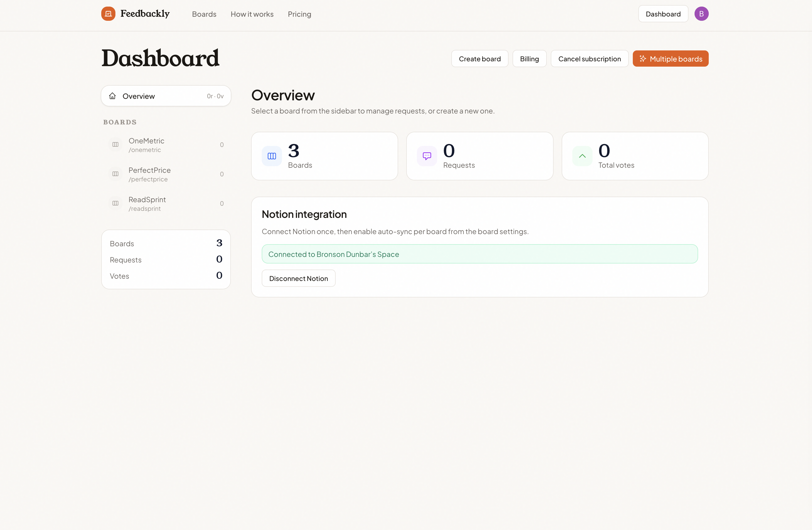Click the Create board button
Screen dimensions: 812x530
point(479,58)
